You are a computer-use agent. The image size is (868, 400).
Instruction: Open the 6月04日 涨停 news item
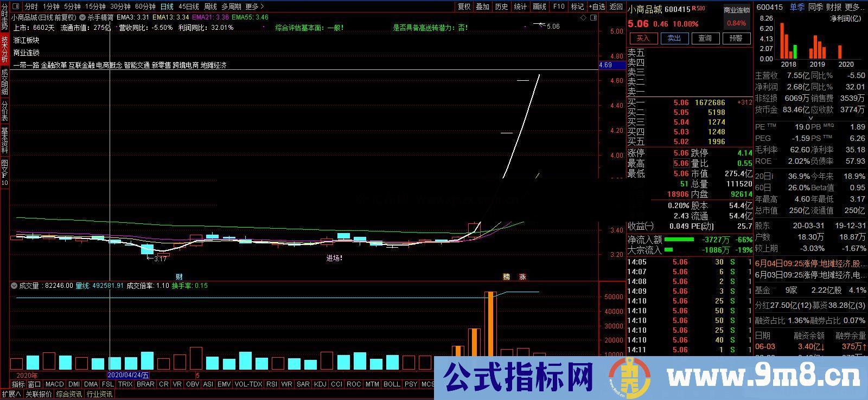tap(810, 263)
